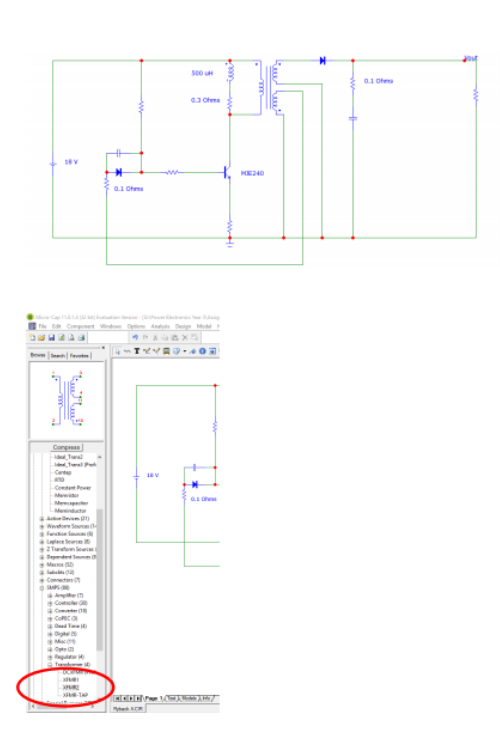Expand the Dependent Sources node
500x750 pixels.
pos(42,557)
